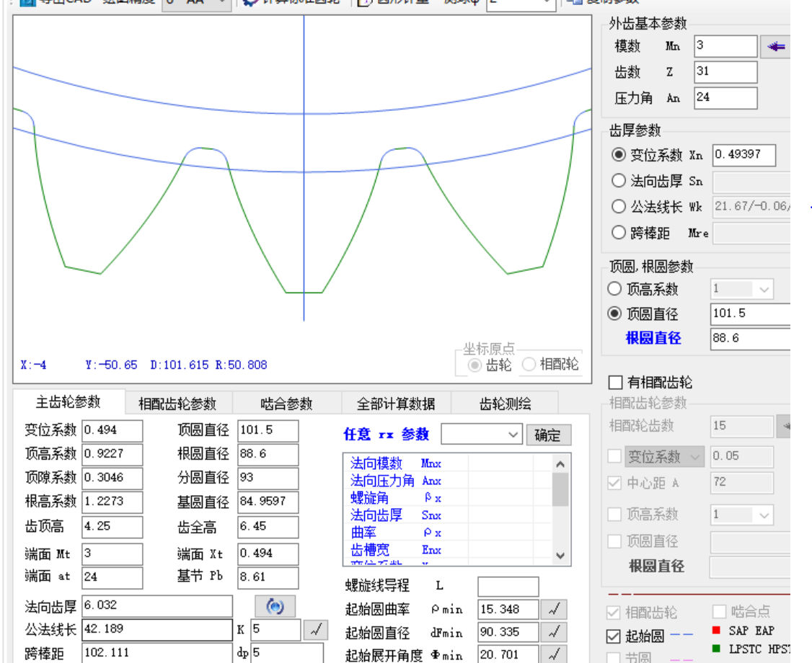
Task: Open the 啮合参数 tab
Action: (x=286, y=404)
